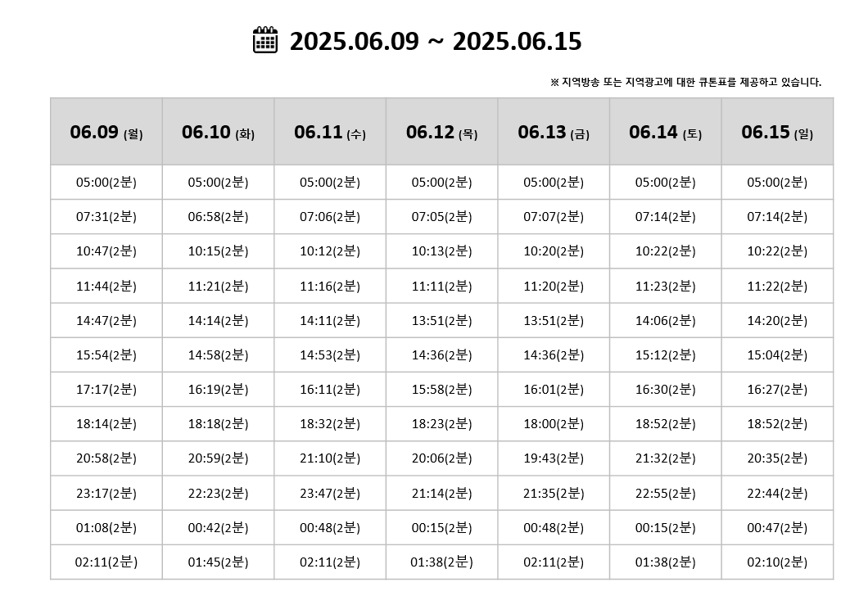Screen dimensions: 868x605
Task: Click the 02:10(2분) time slot
Action: (x=777, y=562)
